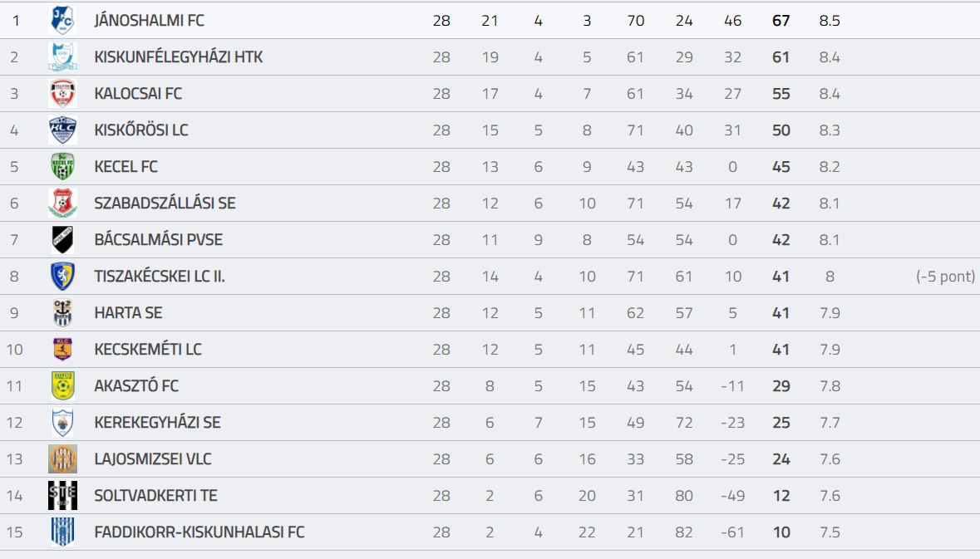This screenshot has width=980, height=559.
Task: Select the yellow Akasztó FC badge
Action: click(x=62, y=385)
